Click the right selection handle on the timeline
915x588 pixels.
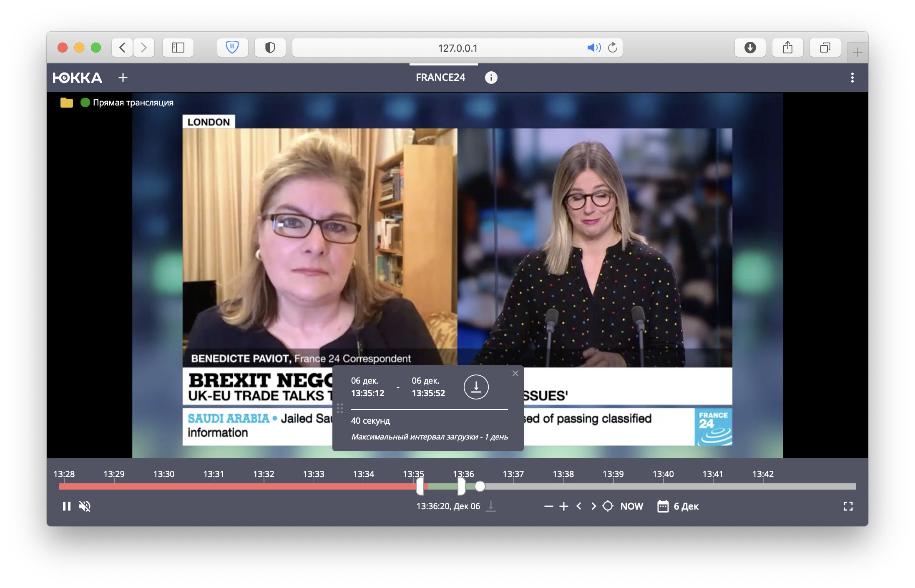[461, 486]
